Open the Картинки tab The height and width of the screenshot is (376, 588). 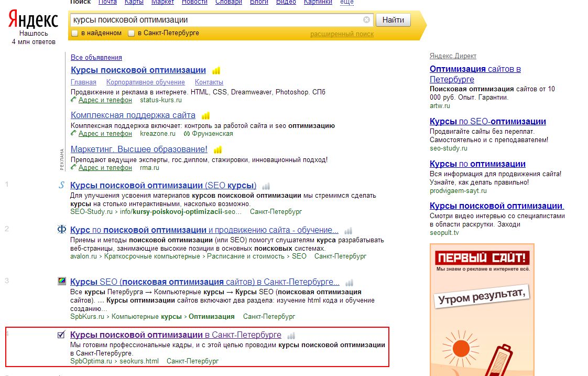(x=318, y=2)
